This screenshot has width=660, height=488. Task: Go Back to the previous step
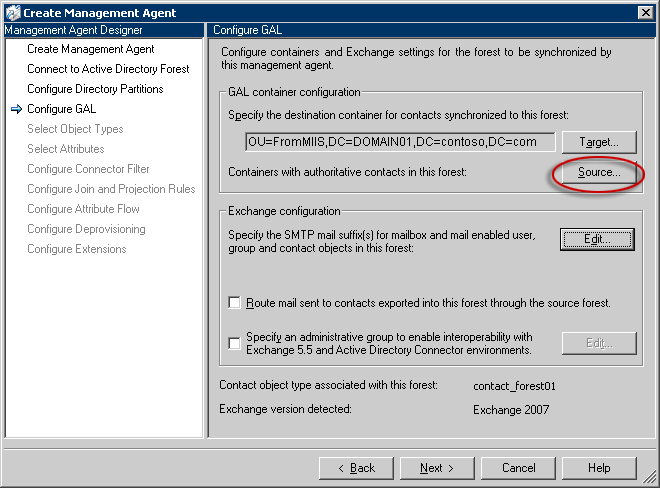click(356, 468)
